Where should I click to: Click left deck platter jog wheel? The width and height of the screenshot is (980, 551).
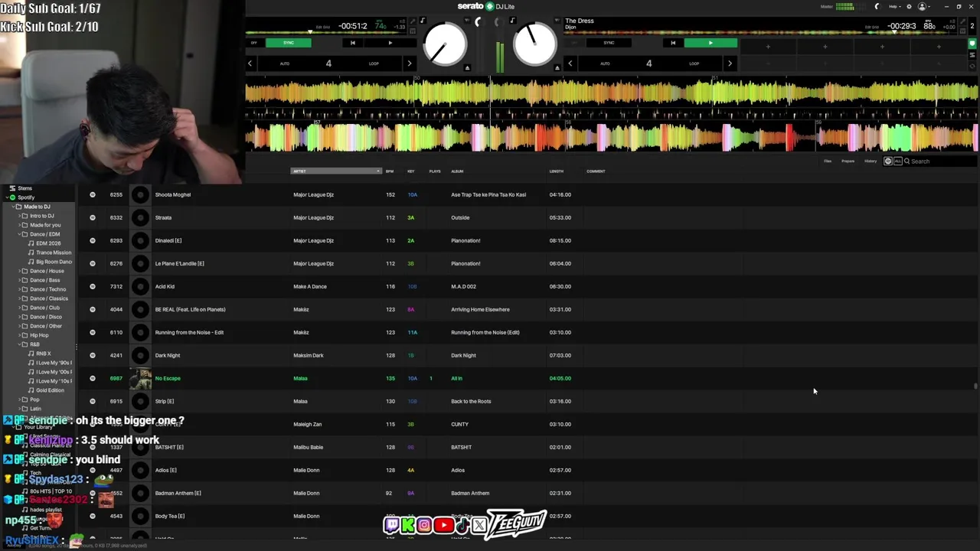click(445, 44)
